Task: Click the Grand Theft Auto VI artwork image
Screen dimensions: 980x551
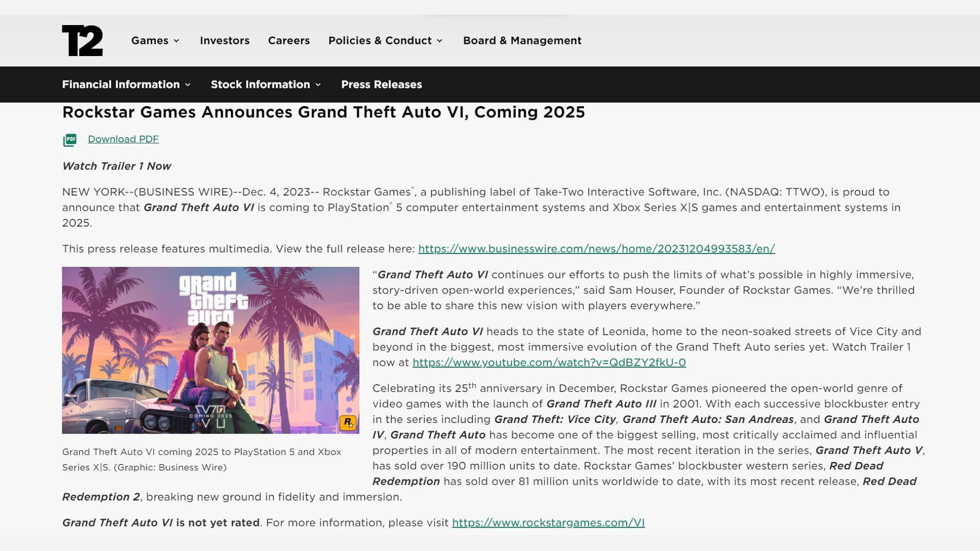Action: (210, 350)
